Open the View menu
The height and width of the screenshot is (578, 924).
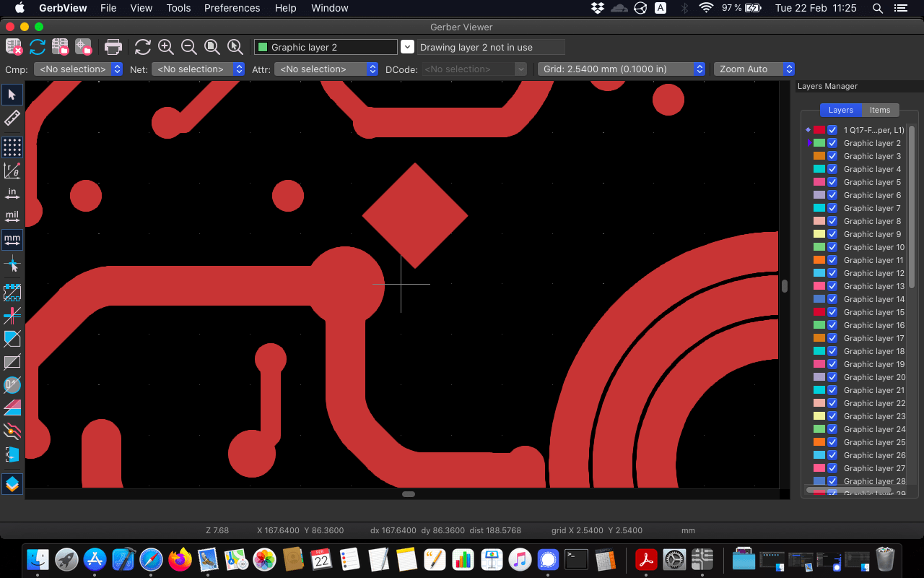pyautogui.click(x=141, y=8)
